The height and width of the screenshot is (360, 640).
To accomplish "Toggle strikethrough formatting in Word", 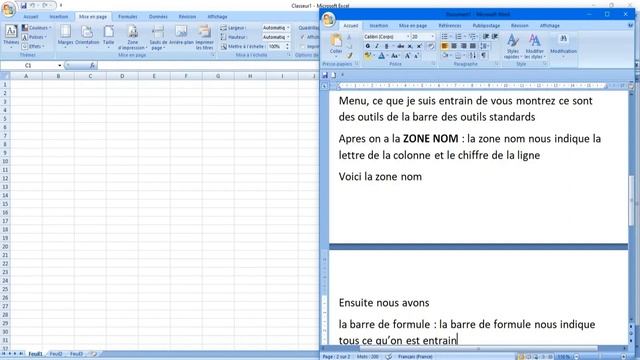I will pos(400,46).
